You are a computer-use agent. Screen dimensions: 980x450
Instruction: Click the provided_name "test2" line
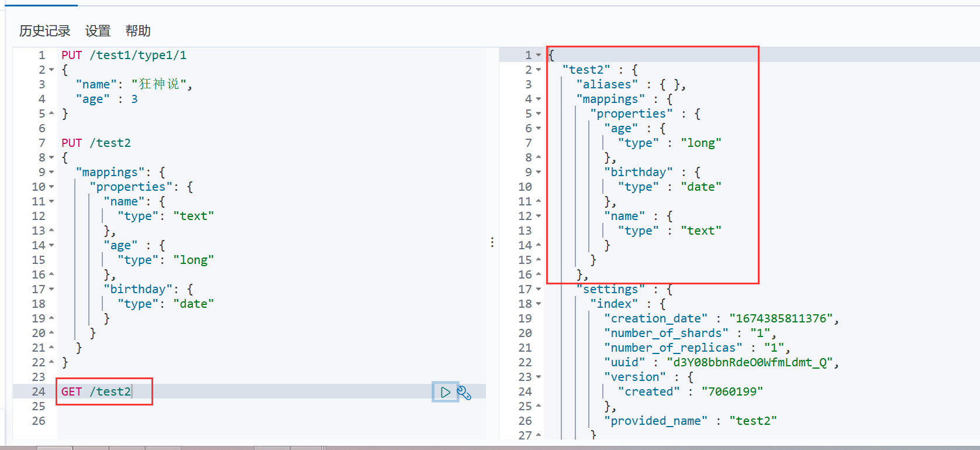coord(691,421)
